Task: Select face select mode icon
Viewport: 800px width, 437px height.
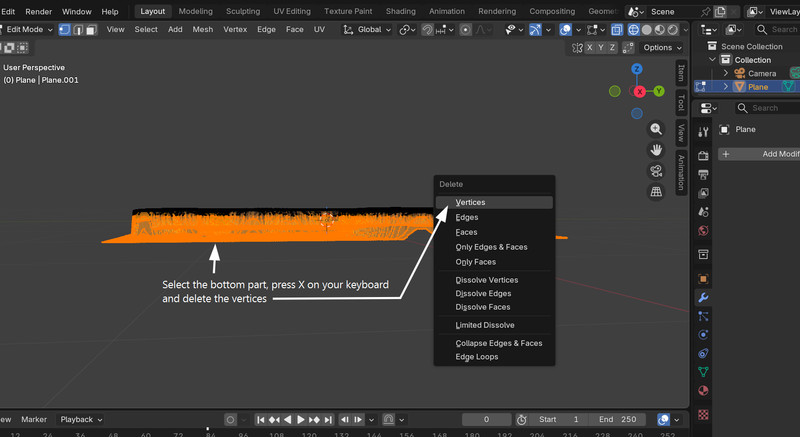Action: click(x=91, y=30)
